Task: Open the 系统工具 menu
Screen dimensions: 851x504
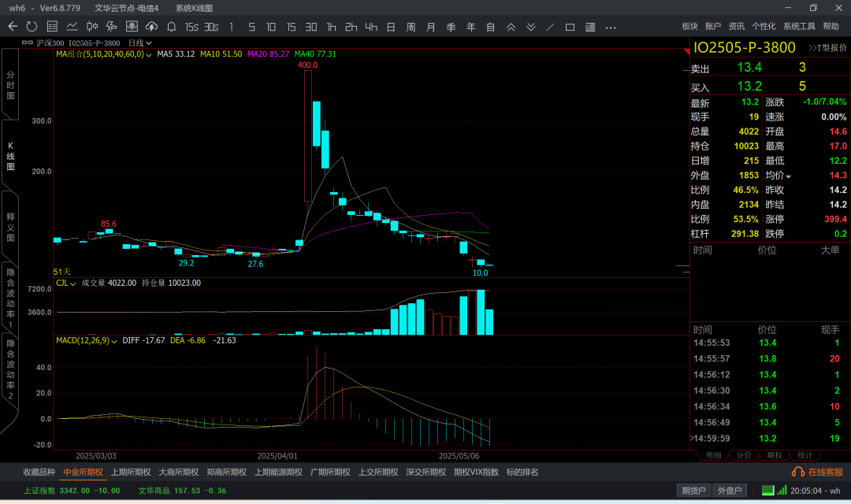Action: click(x=799, y=27)
